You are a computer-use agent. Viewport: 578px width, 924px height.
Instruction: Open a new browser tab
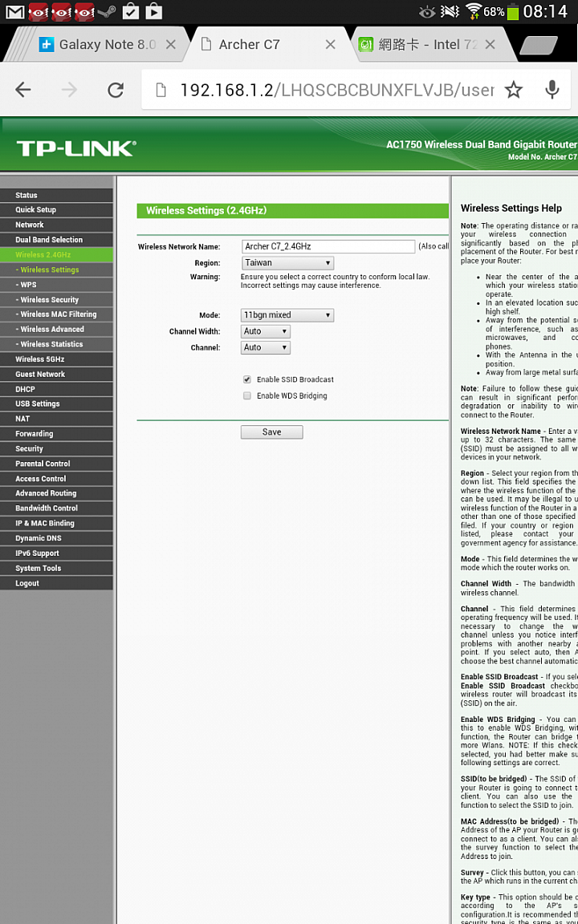539,45
